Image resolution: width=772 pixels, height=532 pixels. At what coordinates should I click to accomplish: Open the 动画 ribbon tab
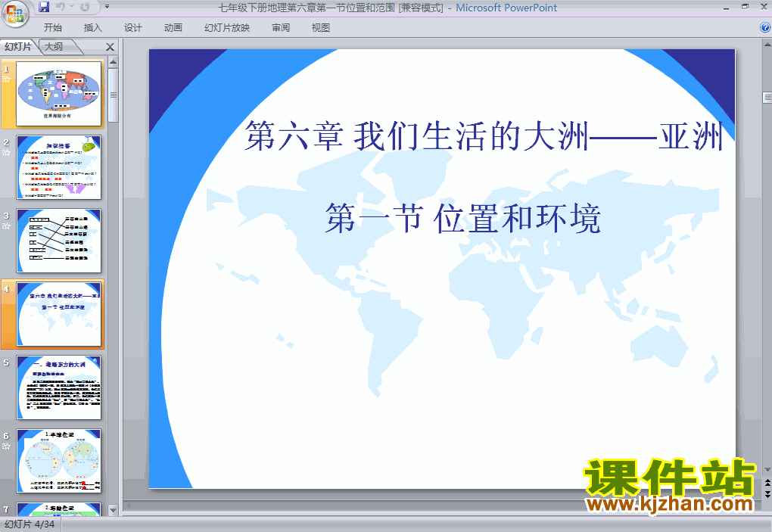(x=173, y=28)
